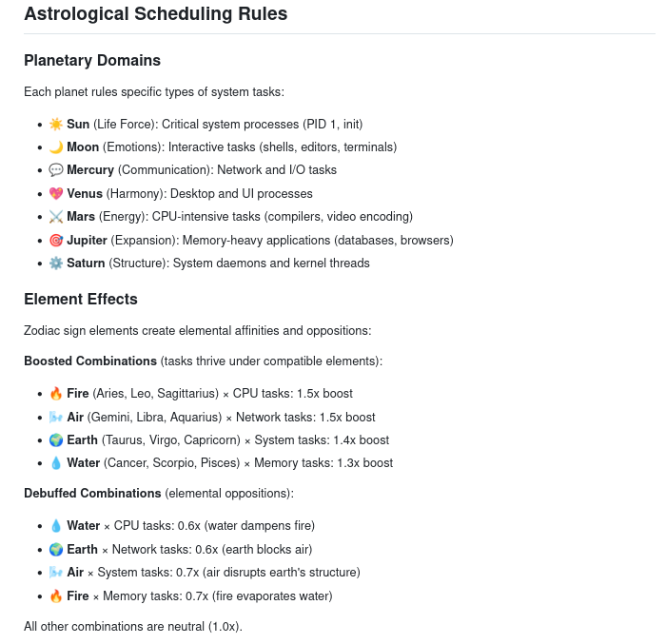Click the speech bubble icon beside Mercury
This screenshot has height=644, width=666.
[55, 170]
